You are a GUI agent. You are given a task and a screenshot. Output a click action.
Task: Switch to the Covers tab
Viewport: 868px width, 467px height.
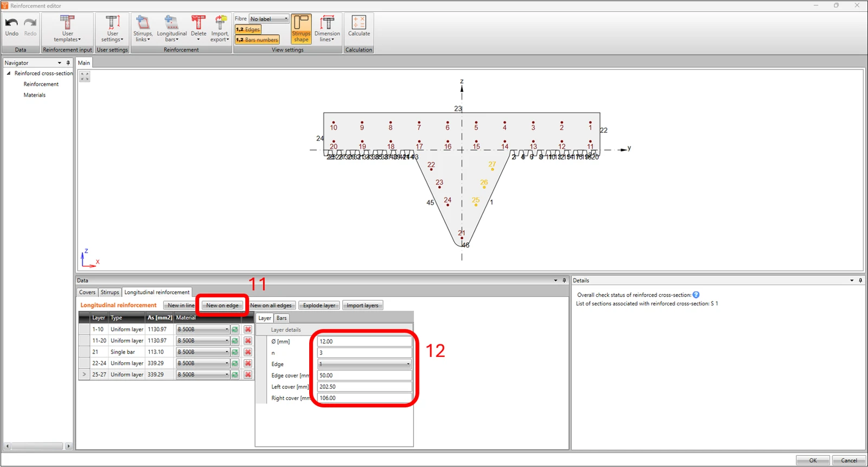[x=87, y=292]
